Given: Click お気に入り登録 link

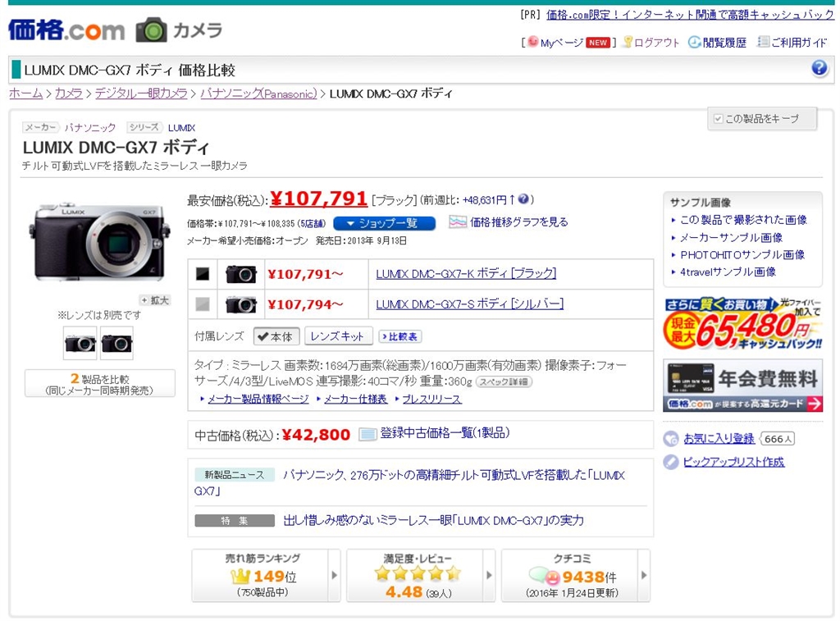Looking at the screenshot, I should [719, 439].
